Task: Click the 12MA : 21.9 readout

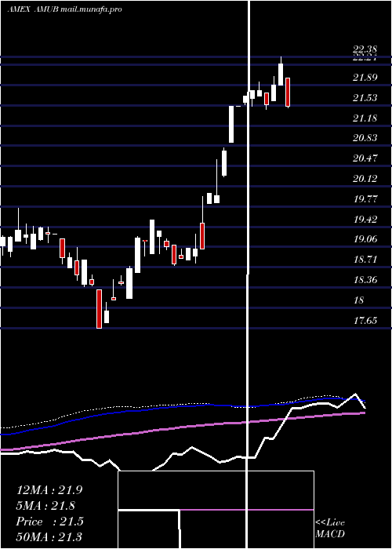Action: pos(49,490)
